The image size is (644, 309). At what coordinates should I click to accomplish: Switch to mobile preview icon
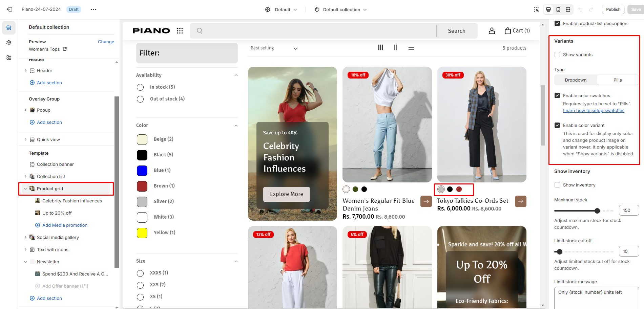[x=558, y=9]
